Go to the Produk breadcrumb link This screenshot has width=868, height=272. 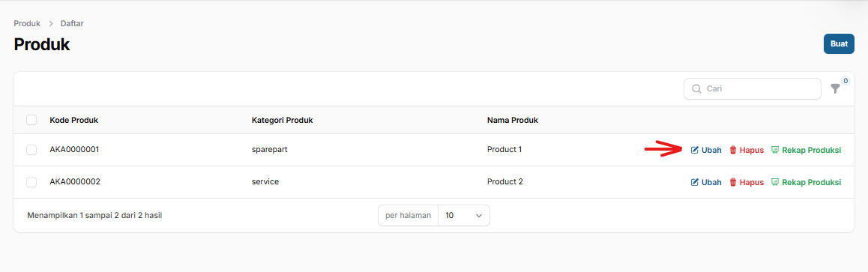pyautogui.click(x=27, y=24)
